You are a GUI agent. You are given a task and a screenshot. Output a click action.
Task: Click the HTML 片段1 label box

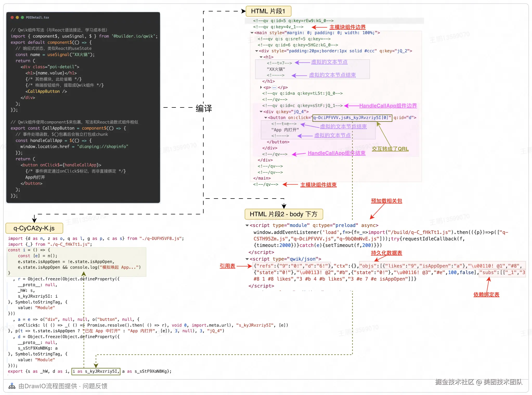(x=268, y=11)
